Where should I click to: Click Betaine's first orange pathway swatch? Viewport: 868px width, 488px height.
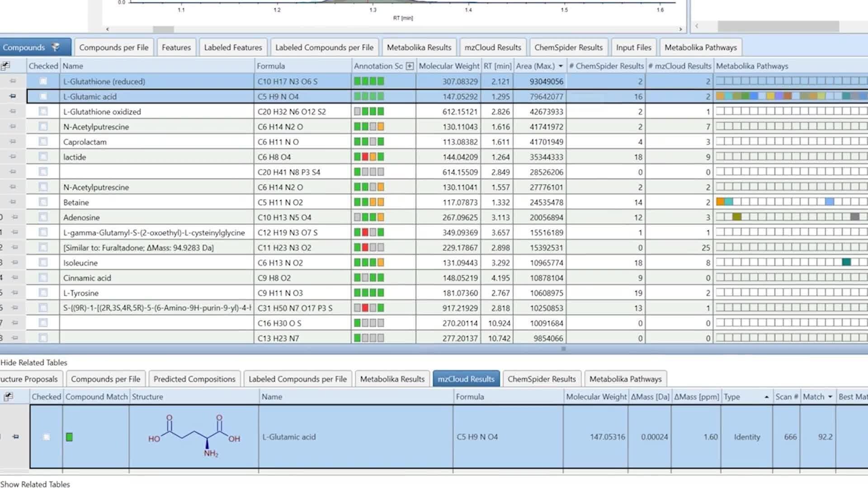click(x=720, y=202)
